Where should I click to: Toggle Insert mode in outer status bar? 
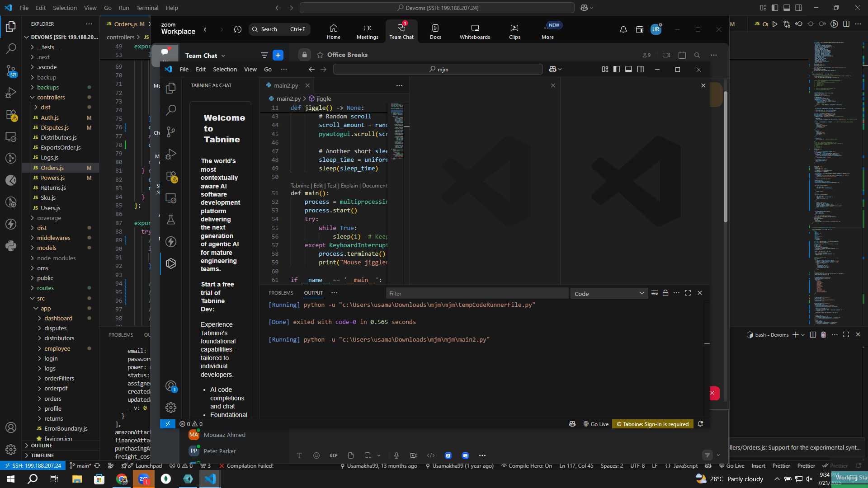[758, 466]
